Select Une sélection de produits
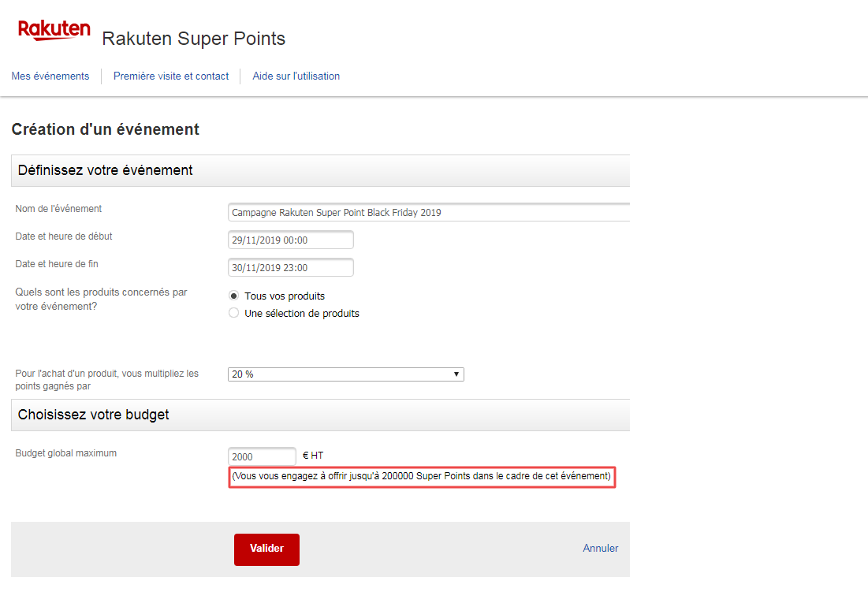This screenshot has height=592, width=868. 233,312
